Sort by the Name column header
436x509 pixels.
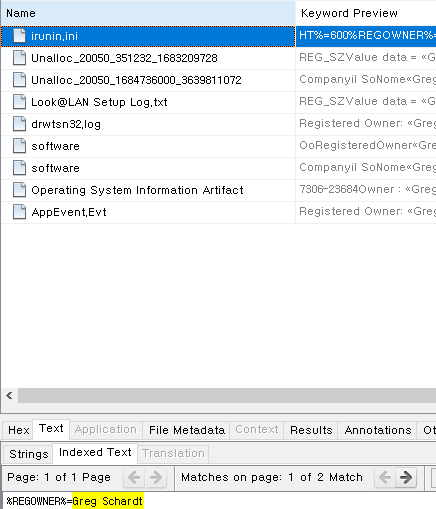(x=148, y=13)
